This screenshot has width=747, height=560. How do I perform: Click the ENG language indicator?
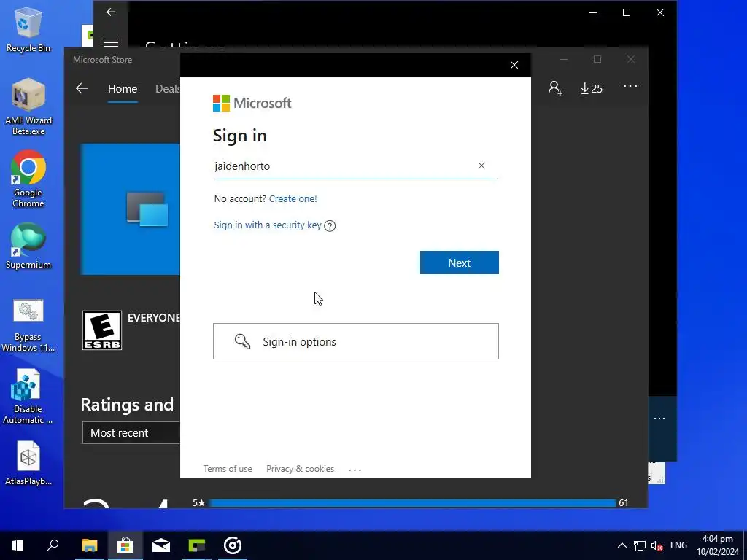pyautogui.click(x=678, y=545)
